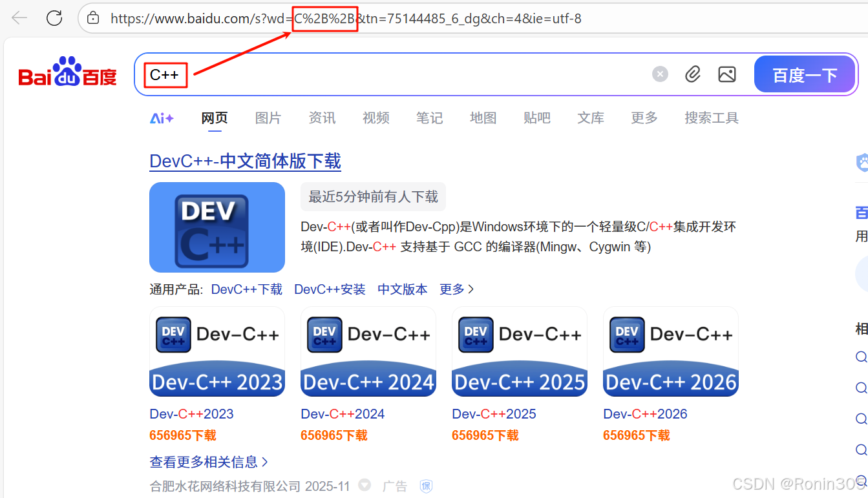The width and height of the screenshot is (868, 498).
Task: Click the 保 guarantee badge icon
Action: click(426, 486)
